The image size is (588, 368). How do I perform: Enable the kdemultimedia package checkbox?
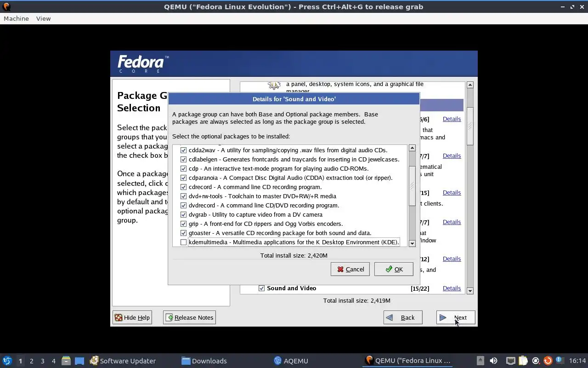pos(184,242)
